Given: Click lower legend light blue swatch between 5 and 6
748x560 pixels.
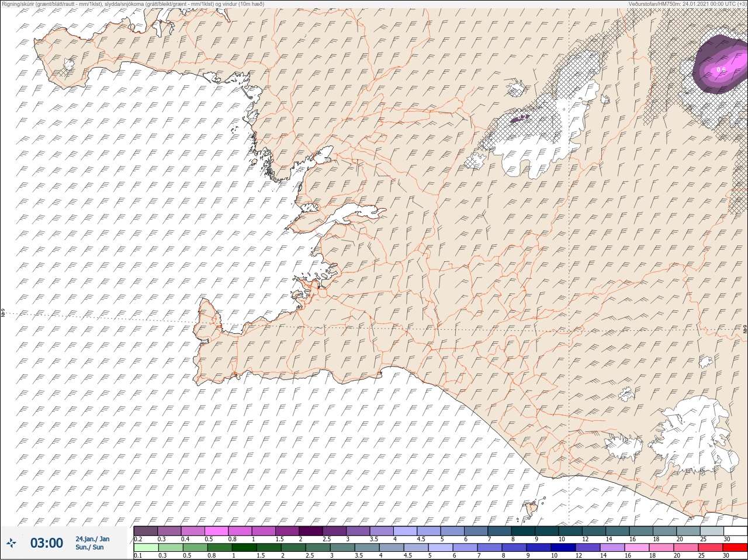Looking at the screenshot, I should [441, 548].
